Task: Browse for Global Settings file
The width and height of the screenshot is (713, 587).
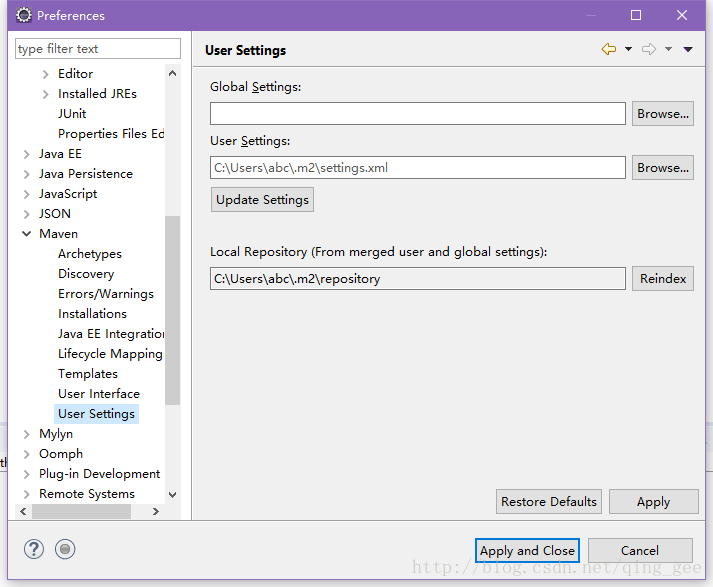Action: coord(663,114)
